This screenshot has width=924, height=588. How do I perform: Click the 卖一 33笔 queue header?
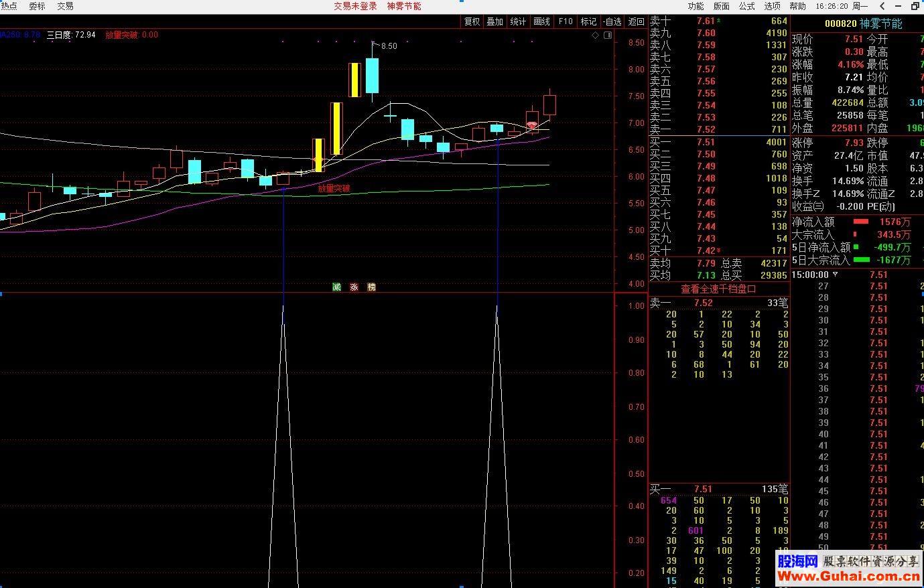pos(719,303)
